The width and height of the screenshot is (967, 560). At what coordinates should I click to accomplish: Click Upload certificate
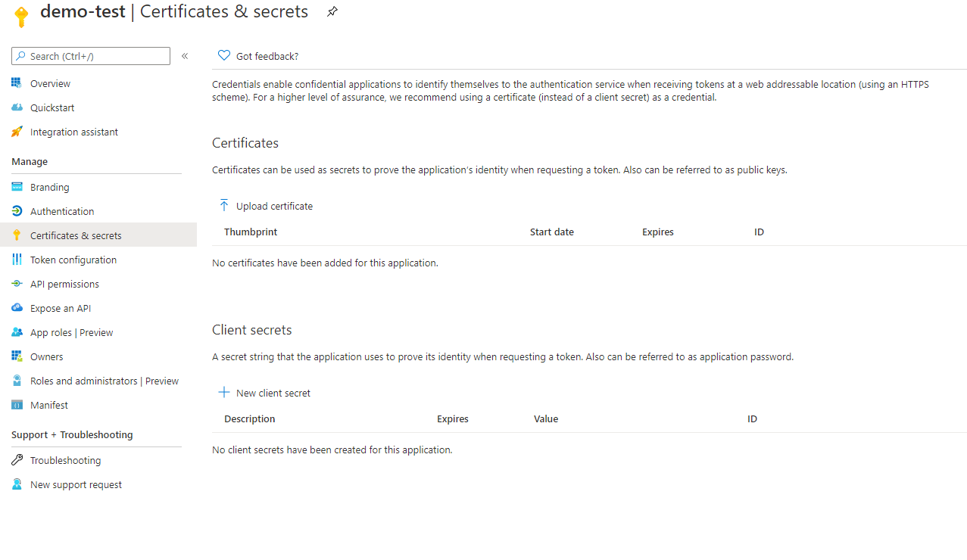pyautogui.click(x=265, y=206)
